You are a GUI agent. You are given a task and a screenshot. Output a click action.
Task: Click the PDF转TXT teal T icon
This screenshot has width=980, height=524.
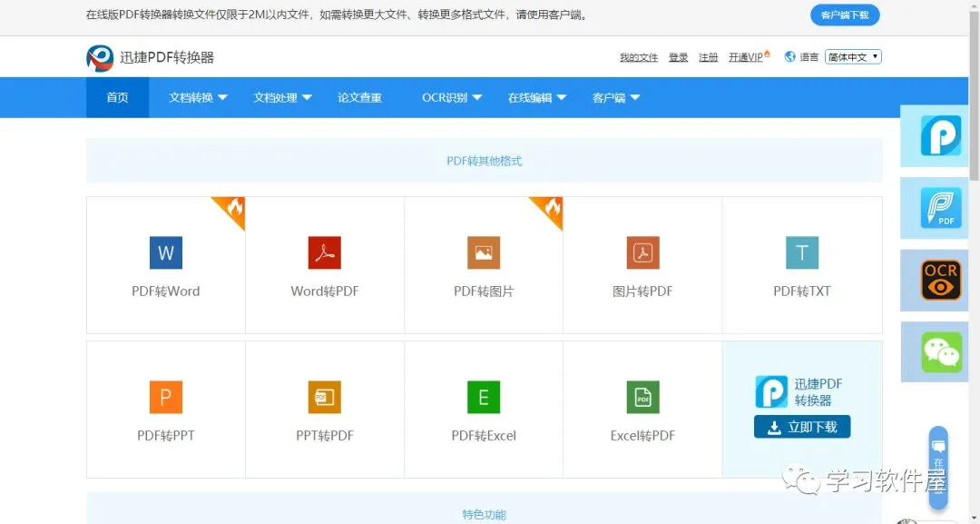tap(802, 252)
